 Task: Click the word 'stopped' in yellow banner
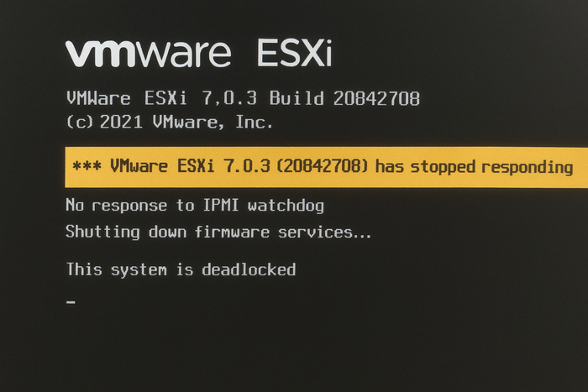[x=443, y=168]
